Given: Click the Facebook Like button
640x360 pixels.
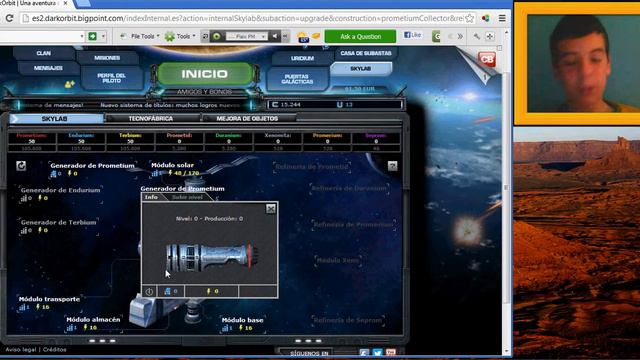Looking at the screenshot, I should tap(413, 35).
